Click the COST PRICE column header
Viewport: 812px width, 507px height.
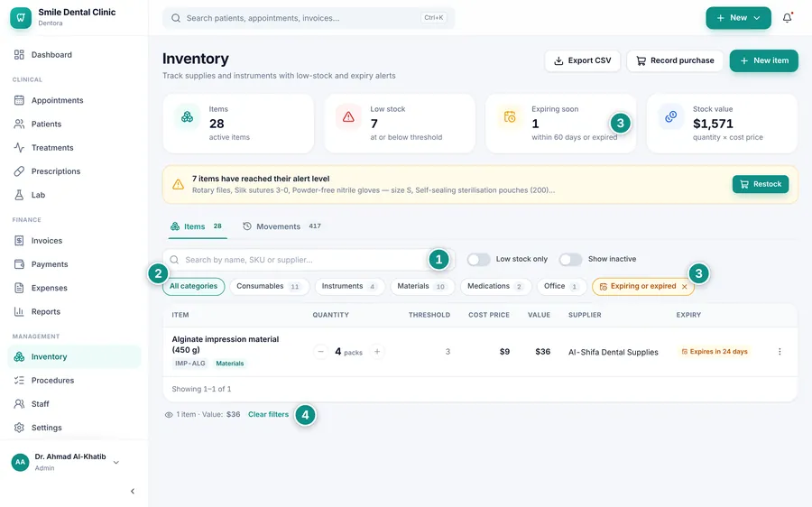[489, 315]
